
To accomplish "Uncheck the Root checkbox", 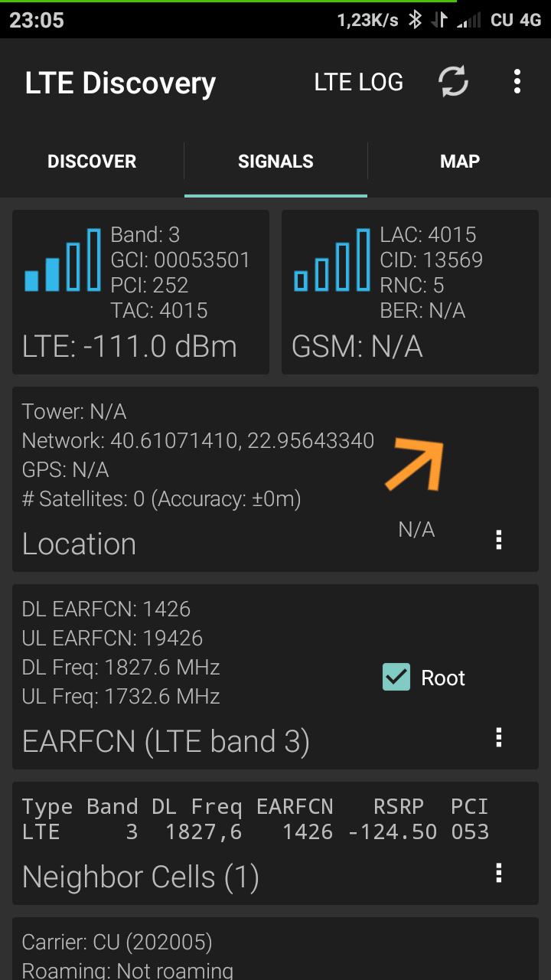I will [396, 678].
